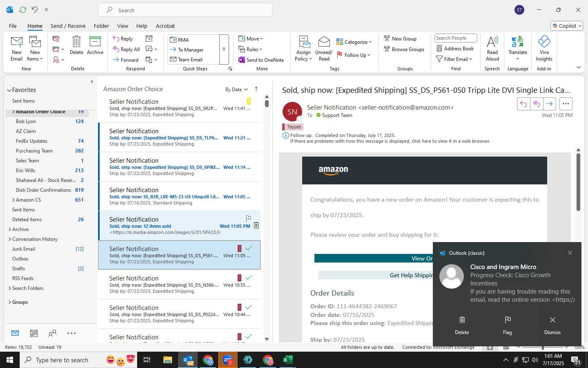The height and width of the screenshot is (368, 588).
Task: Click the yellow category swatch on SS_DS_SR2P message
Action: click(249, 101)
